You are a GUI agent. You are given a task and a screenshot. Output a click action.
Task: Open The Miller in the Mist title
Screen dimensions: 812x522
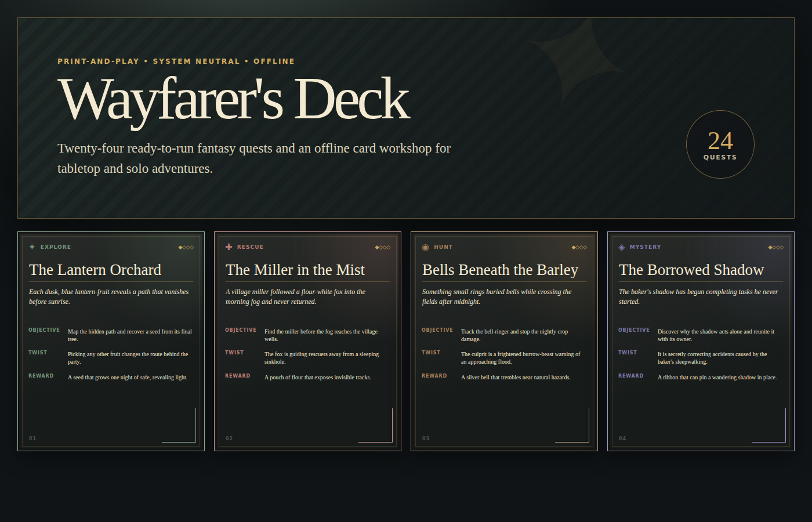click(x=295, y=270)
